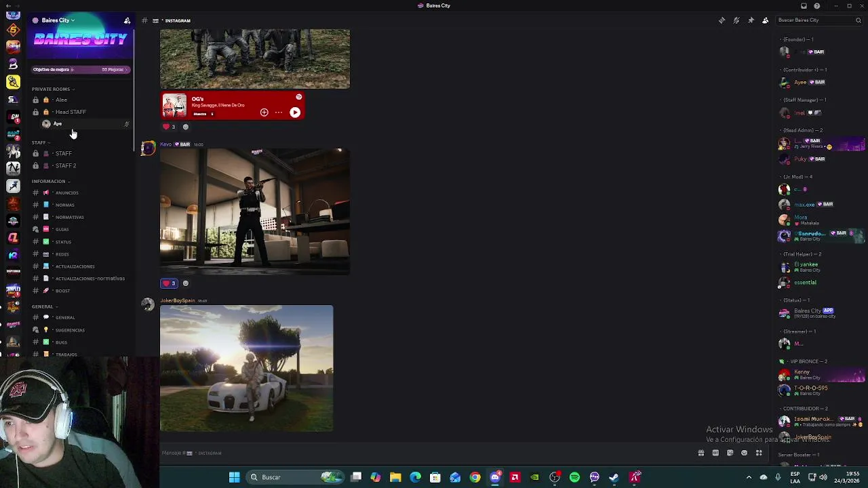Click Windows taskbar Buscar search box
This screenshot has height=488, width=868.
click(296, 477)
